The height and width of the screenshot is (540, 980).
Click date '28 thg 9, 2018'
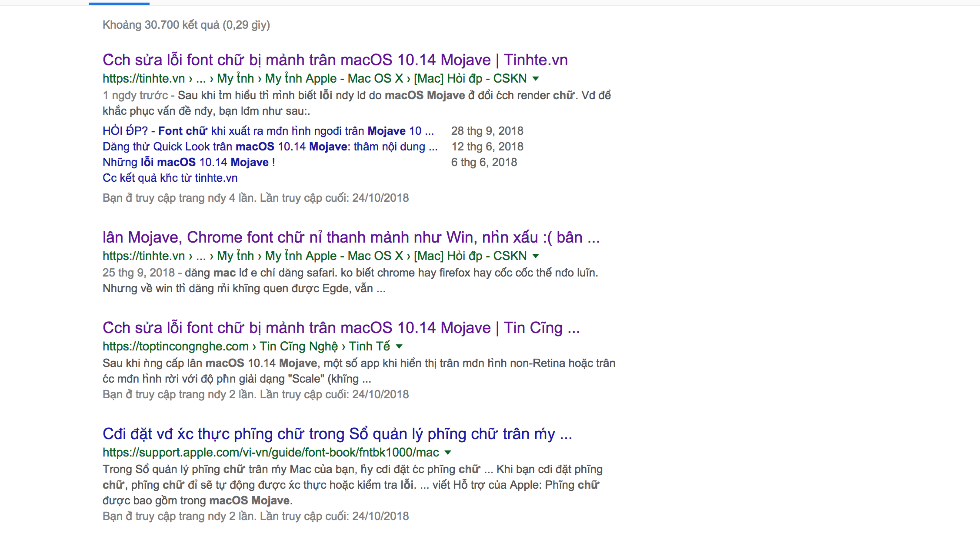pyautogui.click(x=487, y=131)
